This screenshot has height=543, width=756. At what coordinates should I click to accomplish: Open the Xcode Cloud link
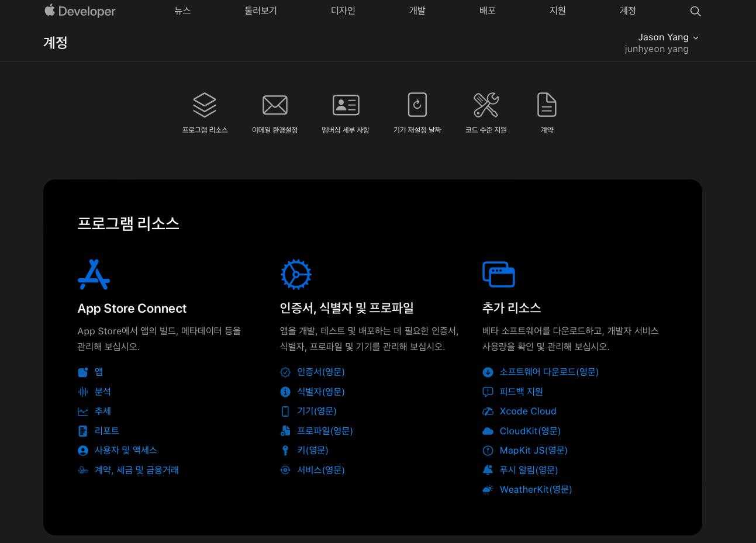tap(528, 411)
